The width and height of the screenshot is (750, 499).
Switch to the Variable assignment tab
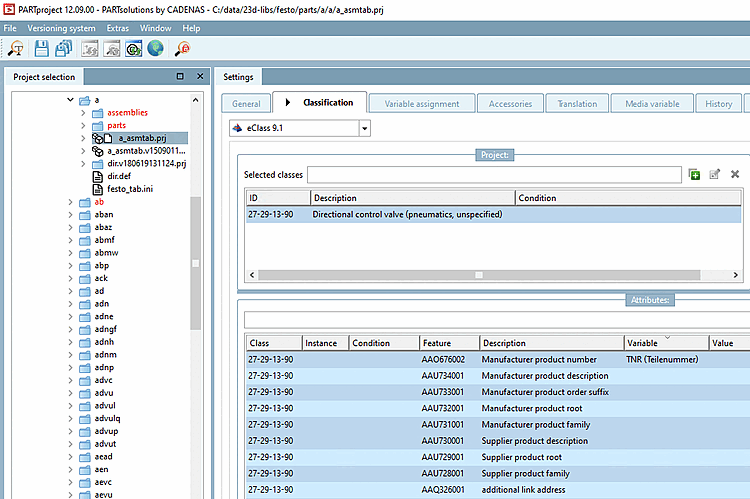coord(420,103)
